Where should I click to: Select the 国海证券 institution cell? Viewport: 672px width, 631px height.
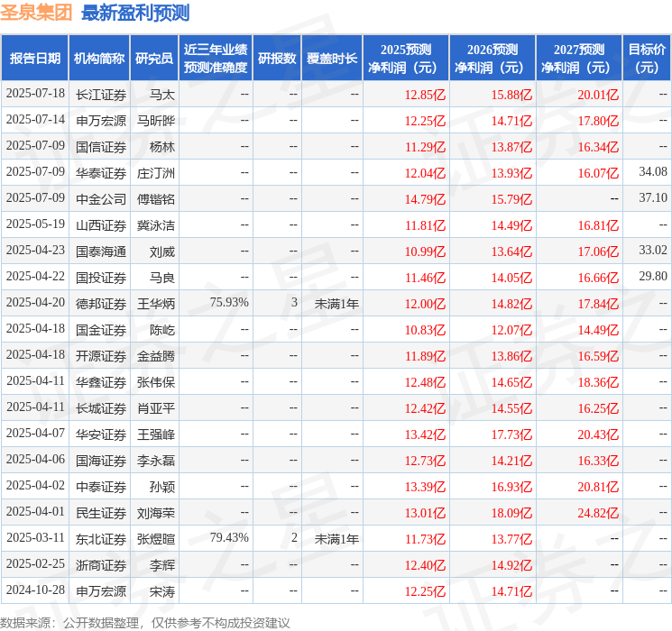101,461
